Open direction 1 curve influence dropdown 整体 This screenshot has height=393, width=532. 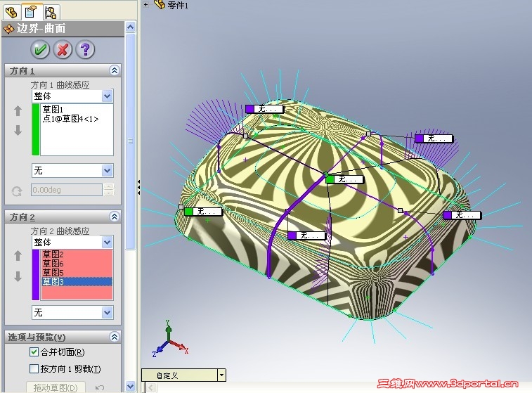coord(108,96)
